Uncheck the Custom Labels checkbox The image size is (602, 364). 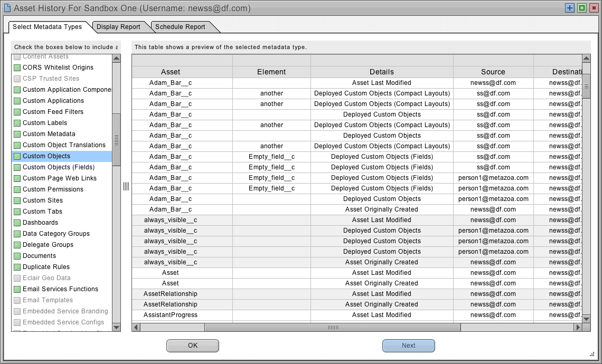click(17, 123)
